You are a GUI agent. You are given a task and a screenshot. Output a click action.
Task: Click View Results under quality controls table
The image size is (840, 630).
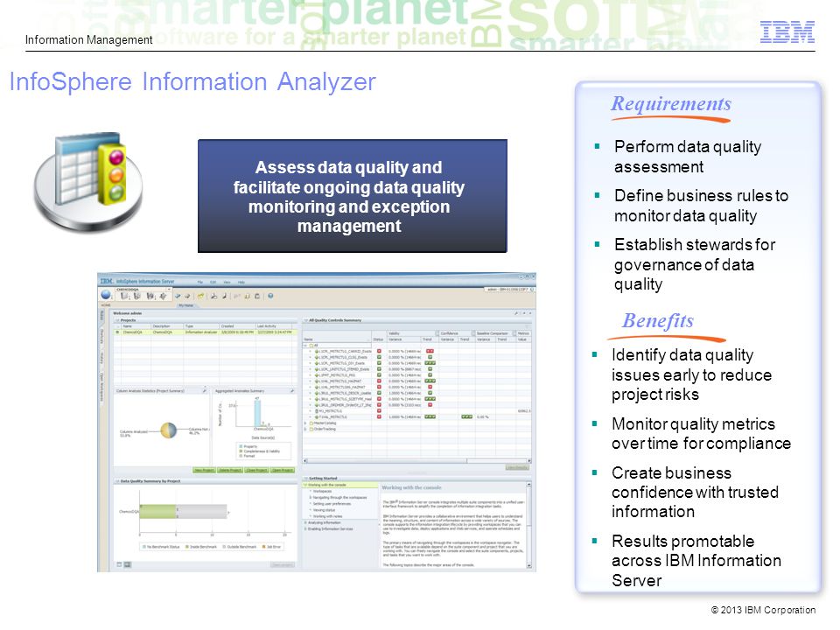517,467
